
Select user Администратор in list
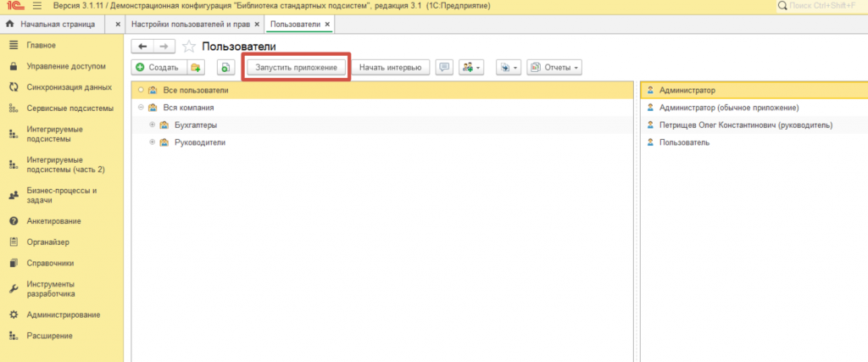(x=754, y=90)
